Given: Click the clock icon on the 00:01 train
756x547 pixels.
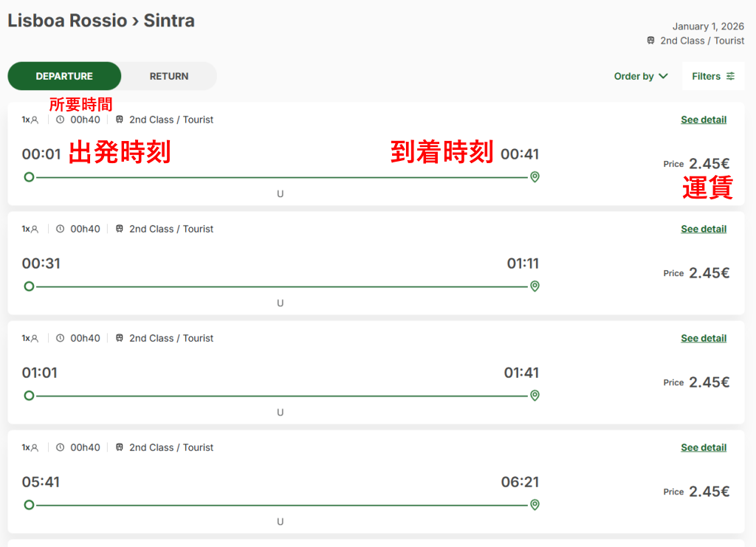Looking at the screenshot, I should pos(61,120).
